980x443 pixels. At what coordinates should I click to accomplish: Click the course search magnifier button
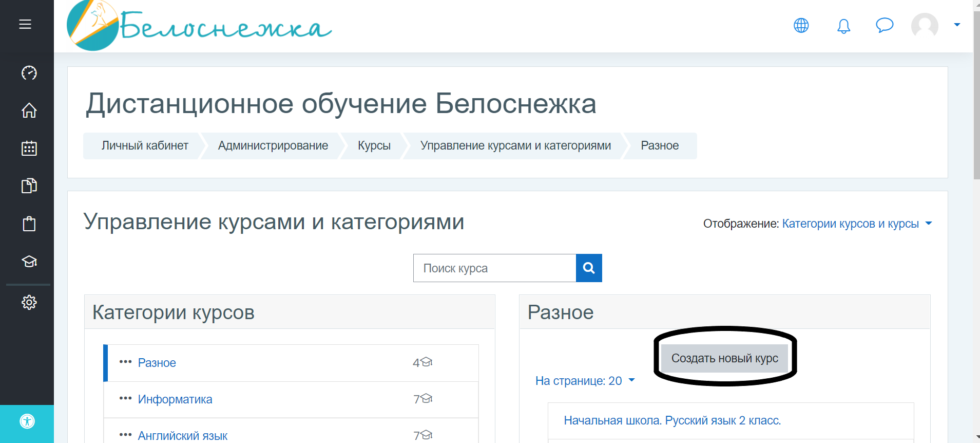tap(589, 268)
